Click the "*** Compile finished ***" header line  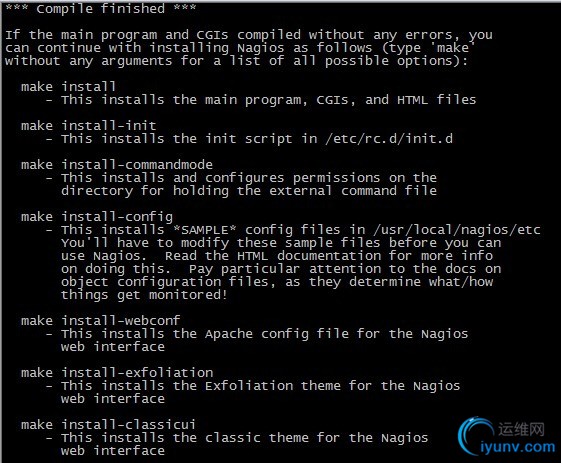click(101, 8)
